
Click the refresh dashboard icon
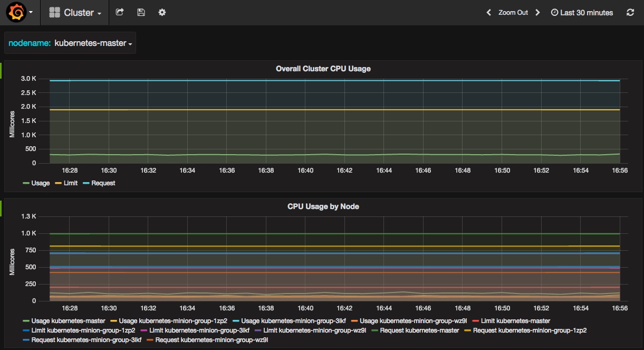coord(630,13)
